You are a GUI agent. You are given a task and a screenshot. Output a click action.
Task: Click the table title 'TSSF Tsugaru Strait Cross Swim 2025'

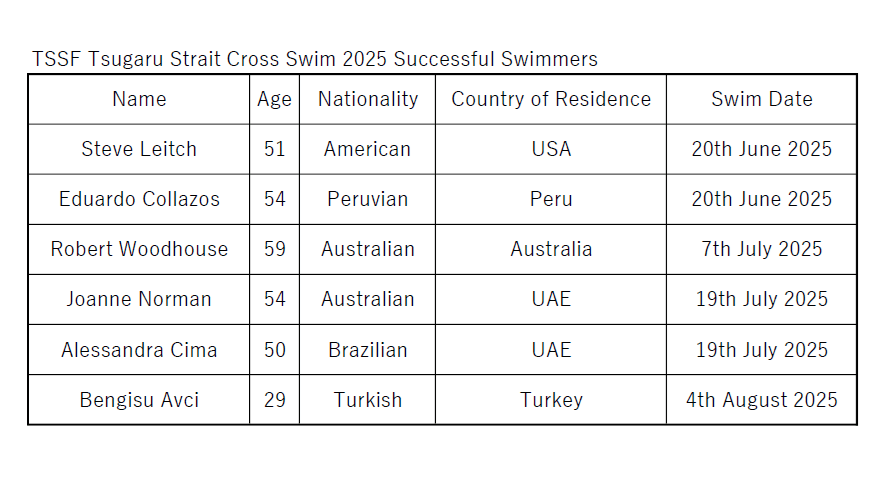tap(209, 59)
